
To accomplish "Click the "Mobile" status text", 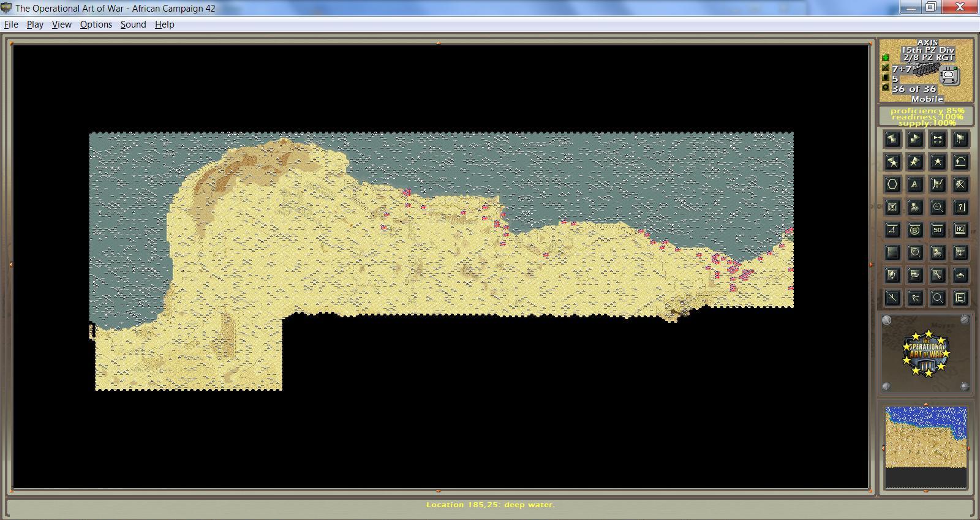I will click(x=927, y=99).
